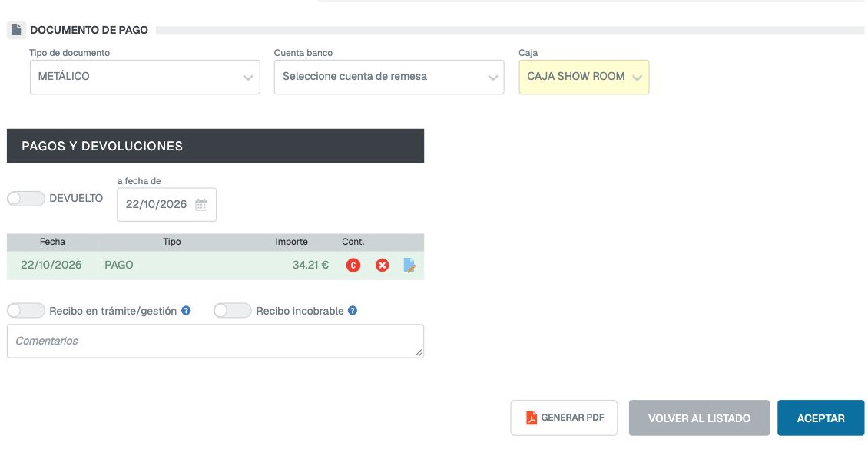
Task: Toggle the DEVUELTO switch
Action: [26, 199]
